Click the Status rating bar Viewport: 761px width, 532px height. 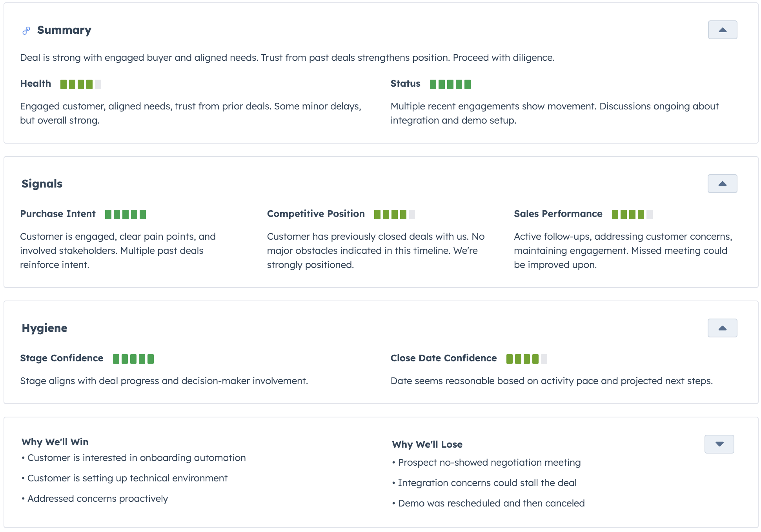pos(450,84)
